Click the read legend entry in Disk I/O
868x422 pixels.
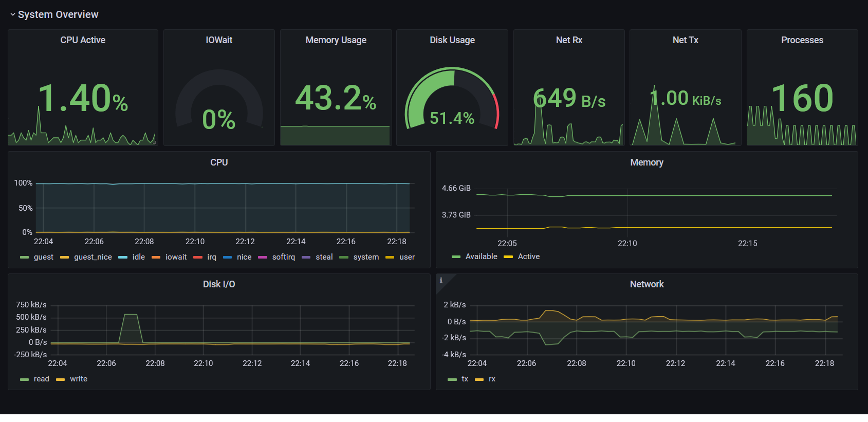click(42, 379)
